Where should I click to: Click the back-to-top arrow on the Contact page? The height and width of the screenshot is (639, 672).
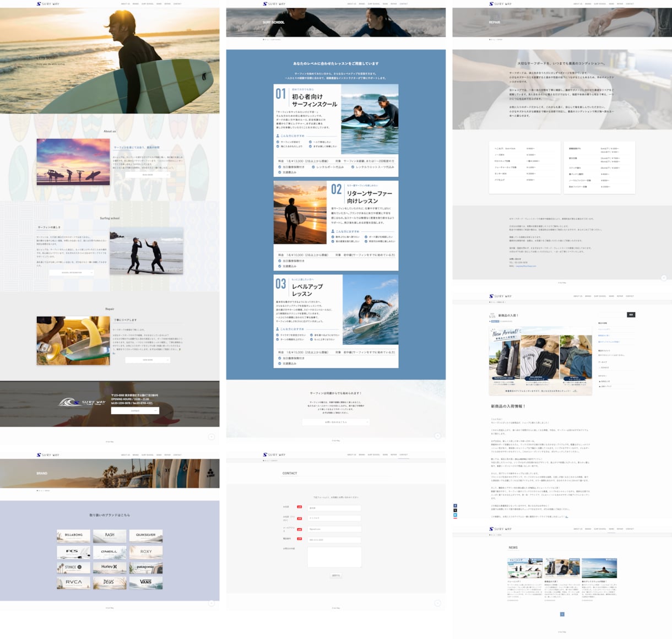pyautogui.click(x=438, y=603)
